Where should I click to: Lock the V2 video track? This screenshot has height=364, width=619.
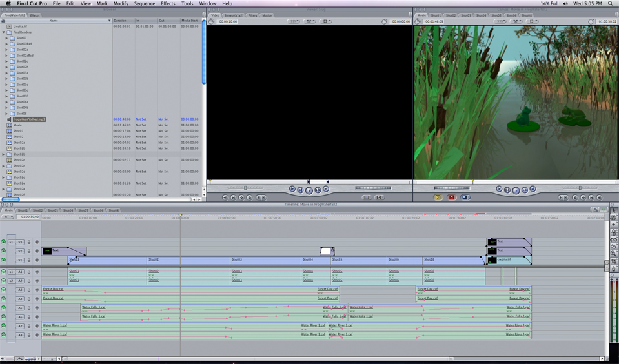click(x=30, y=251)
